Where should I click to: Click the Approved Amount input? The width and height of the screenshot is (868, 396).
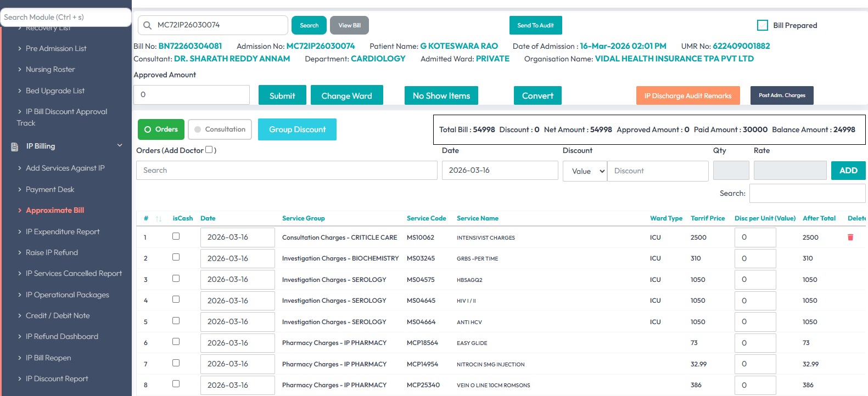[192, 94]
